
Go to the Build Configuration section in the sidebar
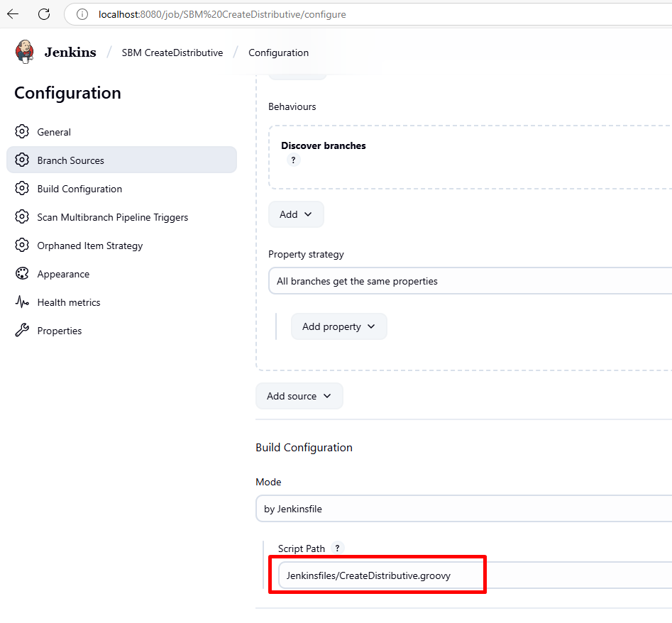click(x=79, y=189)
